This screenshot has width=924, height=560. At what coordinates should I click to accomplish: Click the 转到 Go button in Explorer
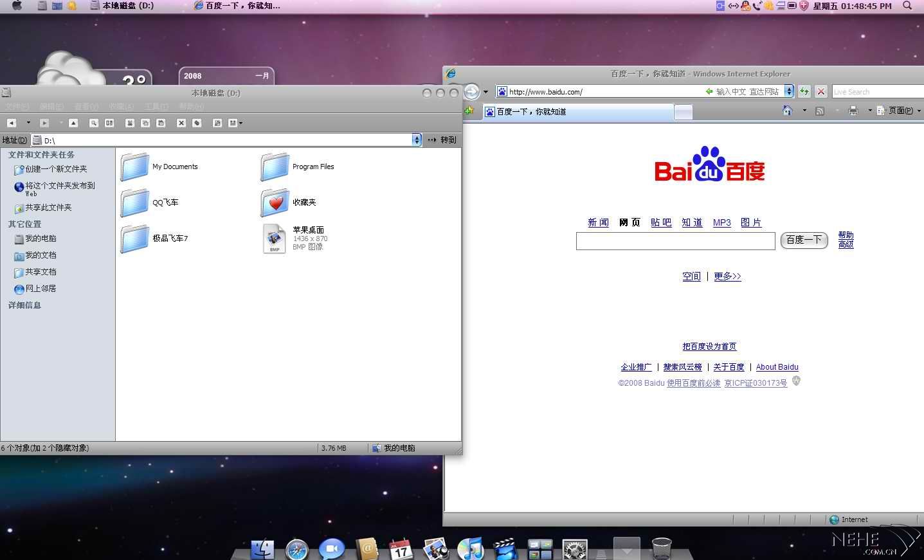click(442, 140)
